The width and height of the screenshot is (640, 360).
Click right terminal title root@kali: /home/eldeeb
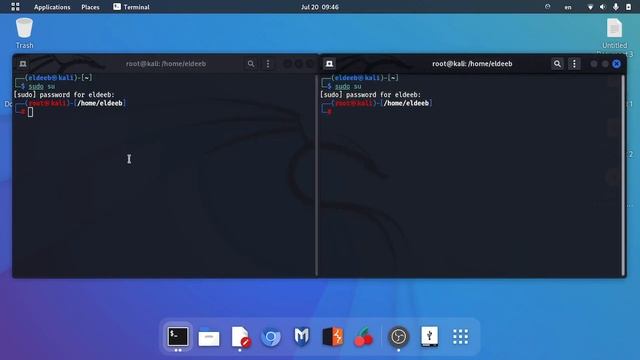coord(472,64)
